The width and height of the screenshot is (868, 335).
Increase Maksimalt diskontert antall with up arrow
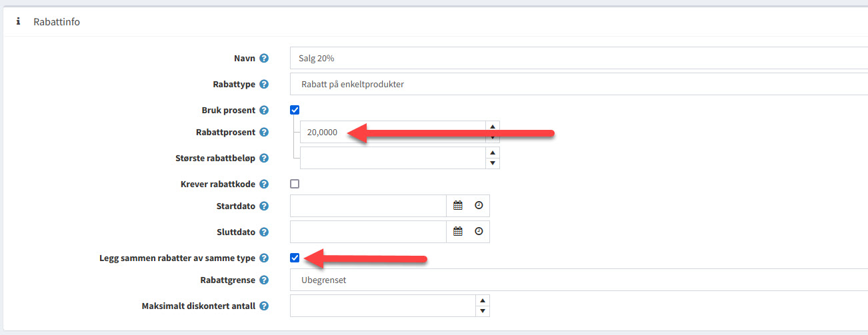click(x=483, y=301)
